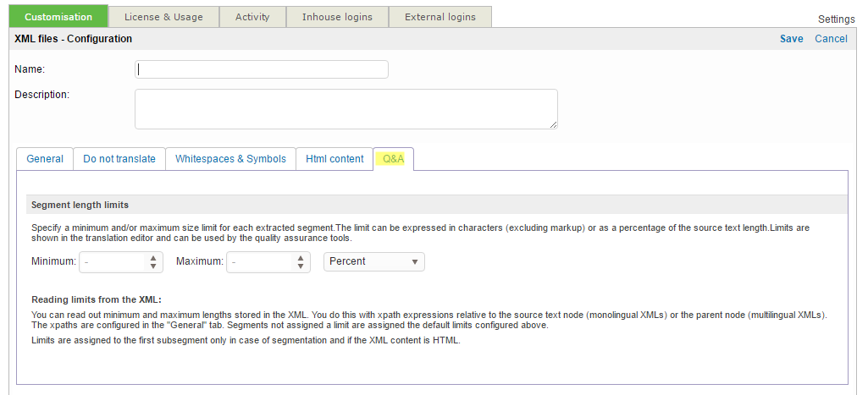
Task: Focus the Description text area
Action: (346, 109)
